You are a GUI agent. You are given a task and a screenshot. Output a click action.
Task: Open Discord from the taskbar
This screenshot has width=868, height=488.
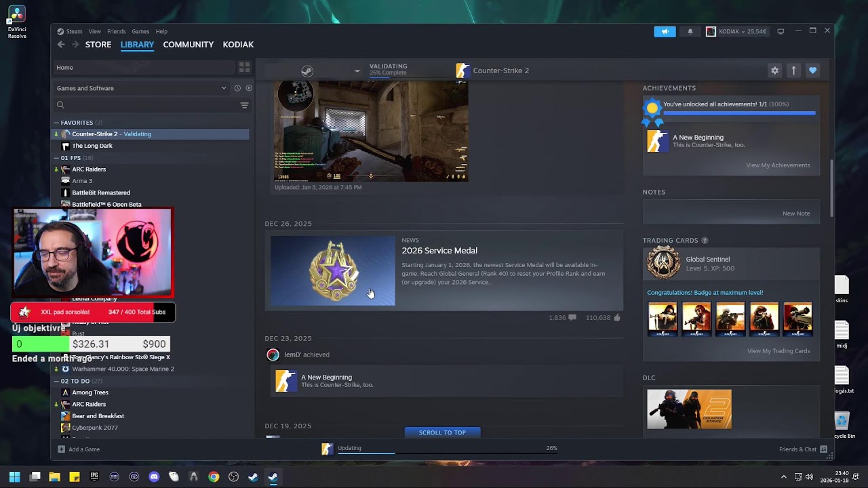(154, 476)
